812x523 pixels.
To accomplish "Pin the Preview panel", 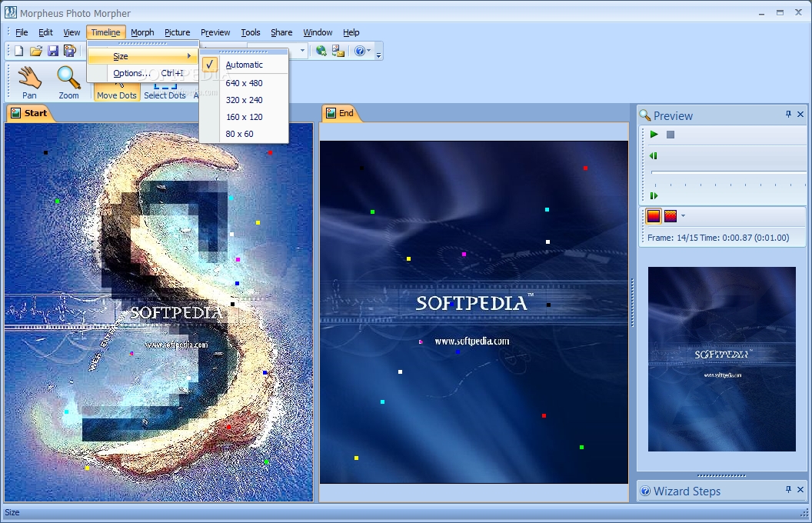I will [788, 114].
